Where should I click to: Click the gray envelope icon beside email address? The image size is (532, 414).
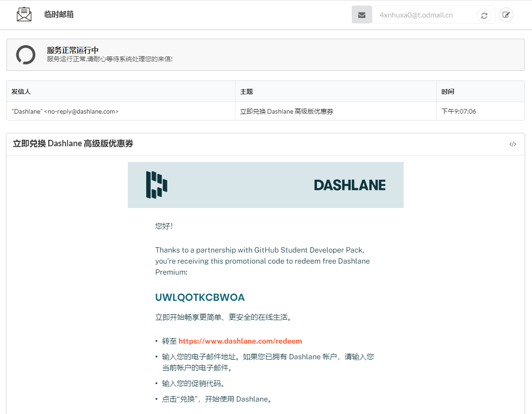pyautogui.click(x=362, y=15)
